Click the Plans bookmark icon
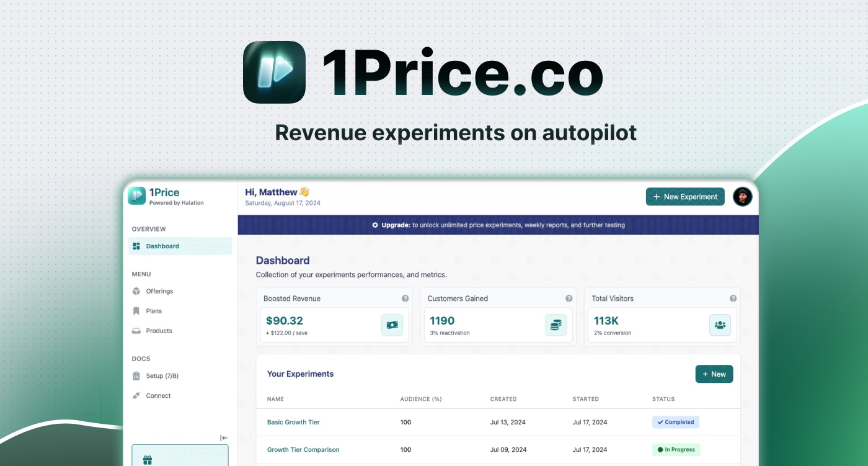 [x=136, y=311]
